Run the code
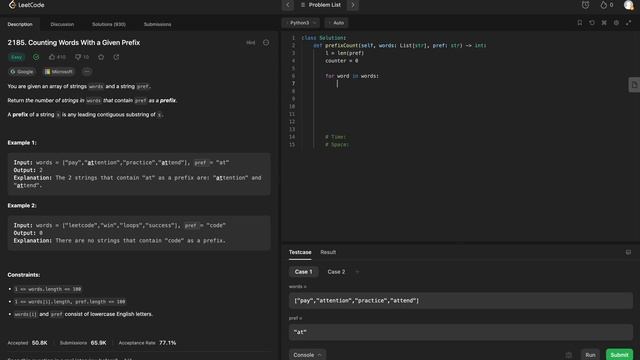This screenshot has width=640, height=360. [x=590, y=355]
